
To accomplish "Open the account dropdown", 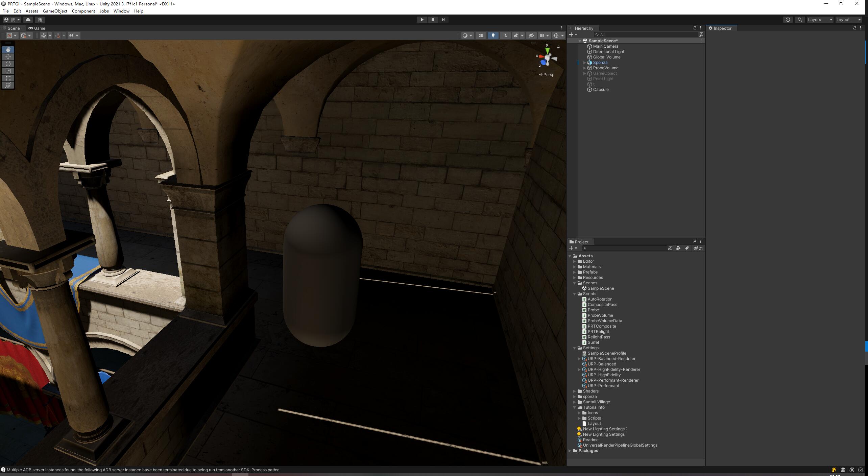I will [x=11, y=20].
